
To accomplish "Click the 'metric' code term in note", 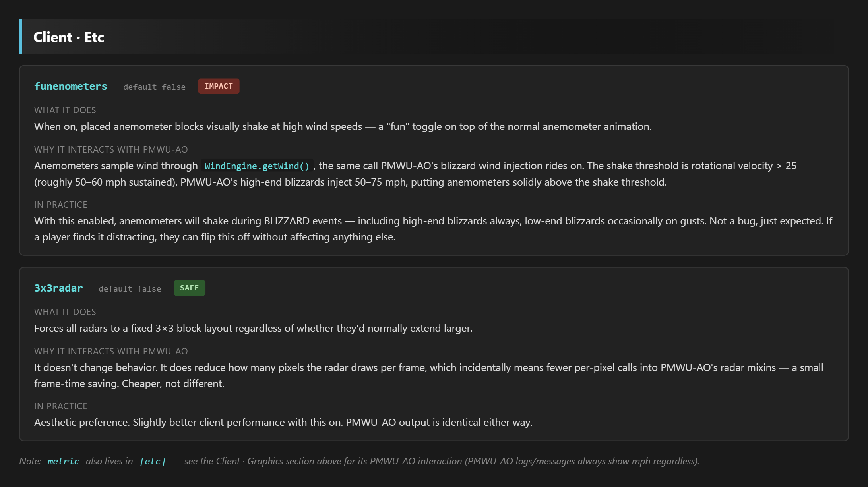I will click(63, 461).
